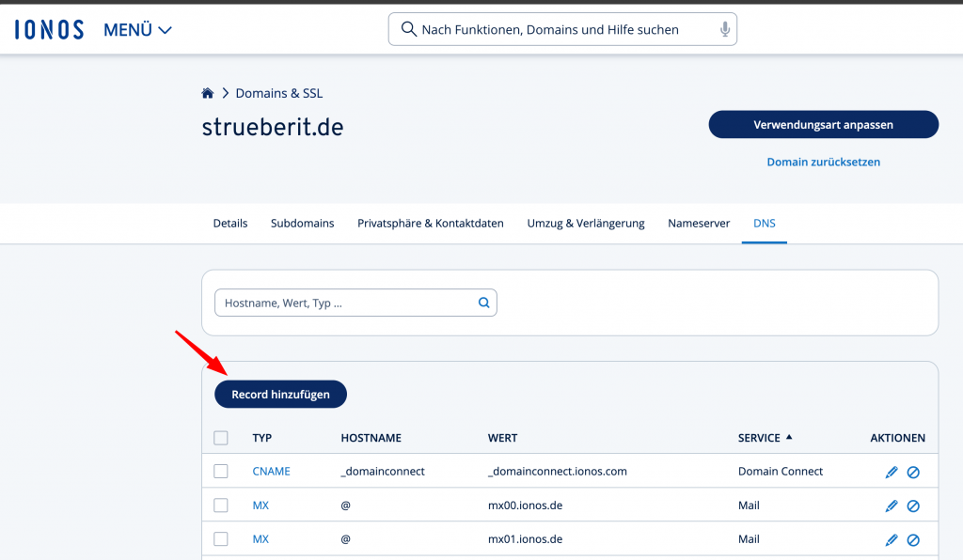Tick the select-all records checkbox
This screenshot has height=560, width=963.
pos(221,438)
